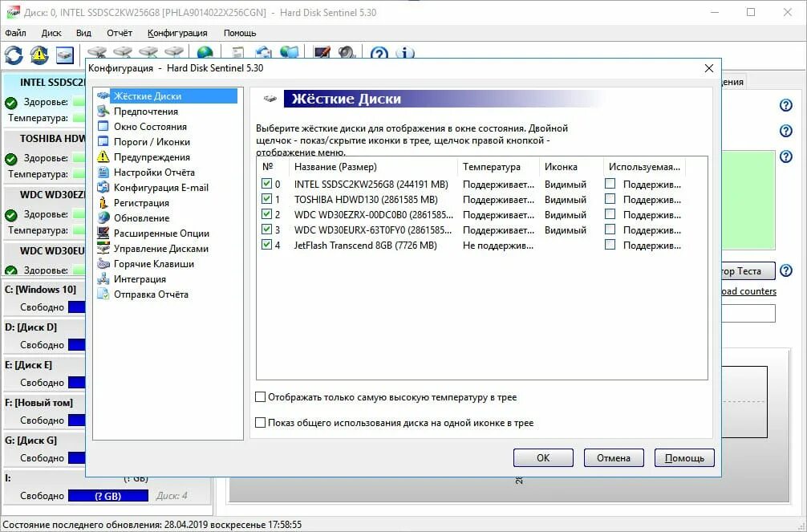
Task: Open Интеграция settings page
Action: click(x=140, y=279)
